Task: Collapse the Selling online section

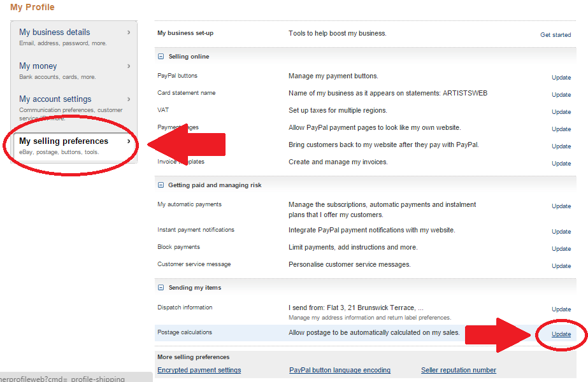Action: (x=161, y=57)
